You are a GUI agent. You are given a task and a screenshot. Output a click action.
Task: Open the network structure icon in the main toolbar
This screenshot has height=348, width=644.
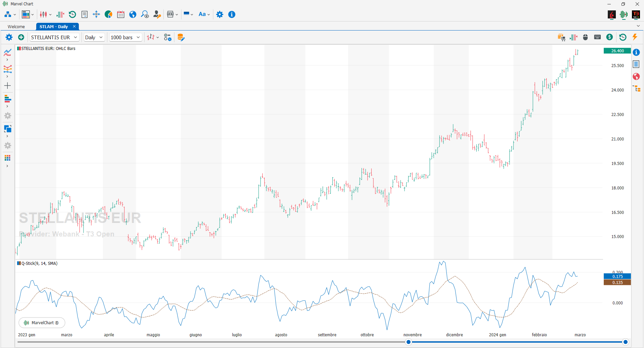(x=8, y=14)
